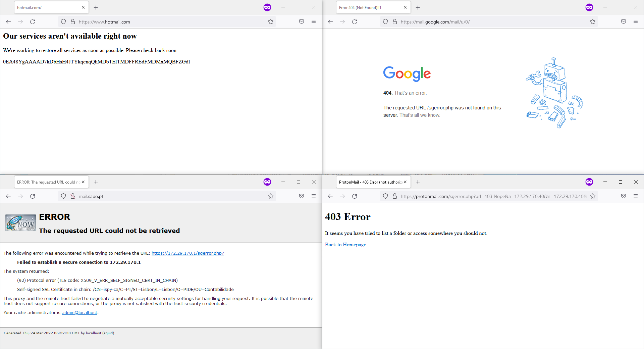Switch to the "Error 404 (Not Found)!!1" tab
The height and width of the screenshot is (349, 644).
[369, 7]
